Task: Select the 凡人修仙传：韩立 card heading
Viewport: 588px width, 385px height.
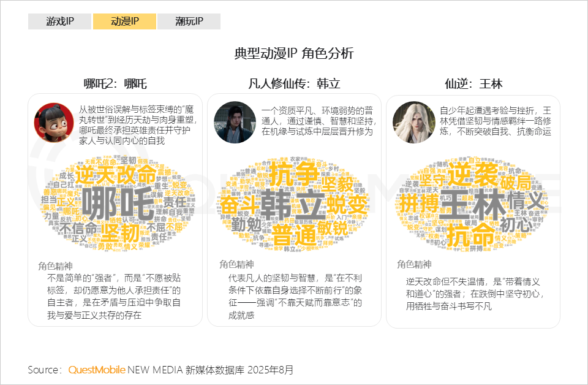Action: pos(294,84)
